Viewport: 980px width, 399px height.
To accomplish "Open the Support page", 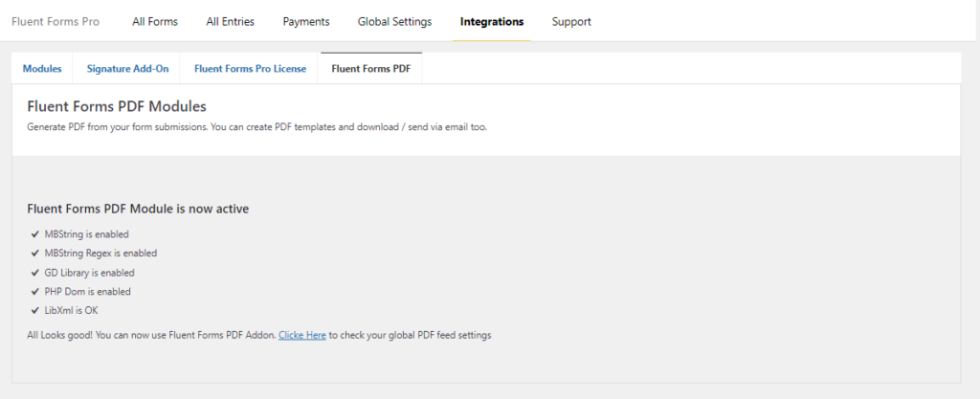I will click(x=571, y=22).
